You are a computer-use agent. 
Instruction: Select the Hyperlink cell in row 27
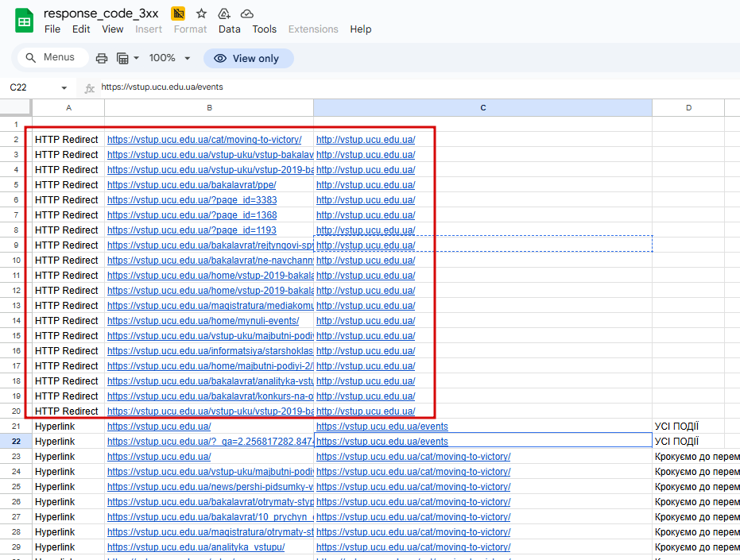[x=68, y=517]
